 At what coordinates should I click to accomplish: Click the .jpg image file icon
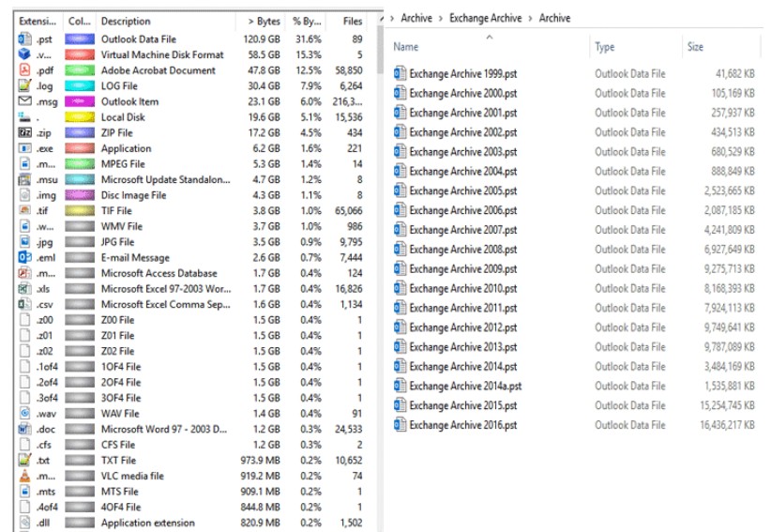(x=24, y=242)
